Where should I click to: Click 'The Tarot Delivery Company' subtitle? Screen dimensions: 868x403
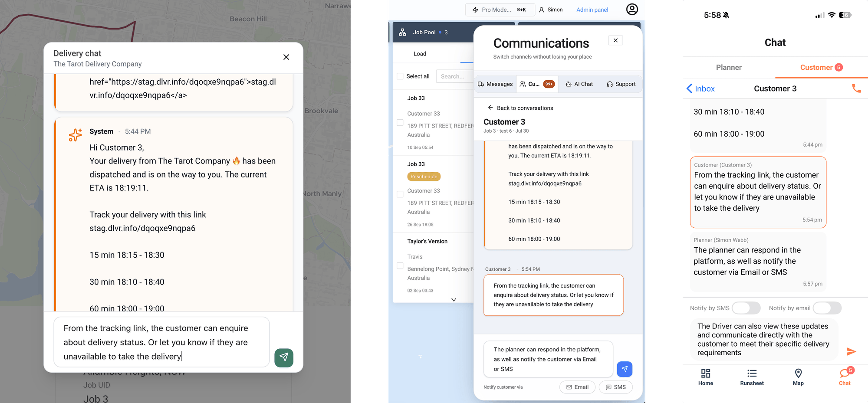tap(98, 64)
